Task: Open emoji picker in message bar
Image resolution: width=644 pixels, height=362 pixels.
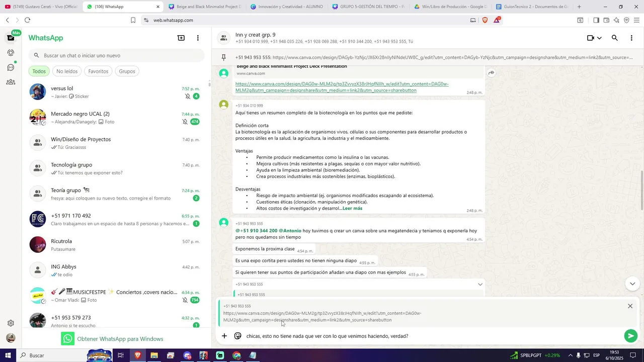Action: [238, 336]
